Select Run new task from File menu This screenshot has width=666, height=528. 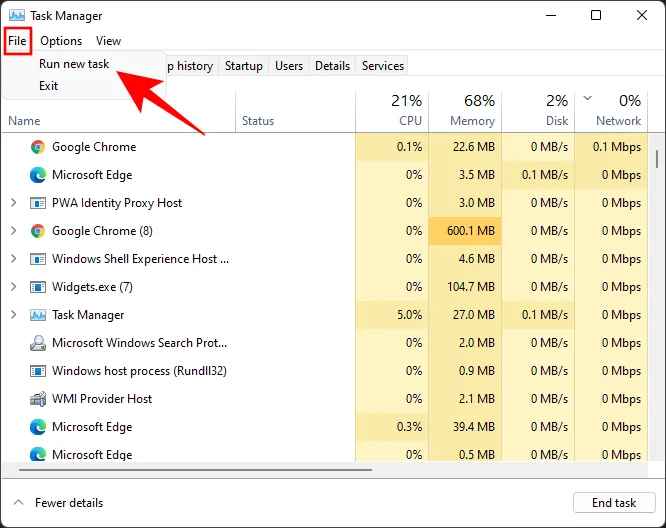(74, 64)
